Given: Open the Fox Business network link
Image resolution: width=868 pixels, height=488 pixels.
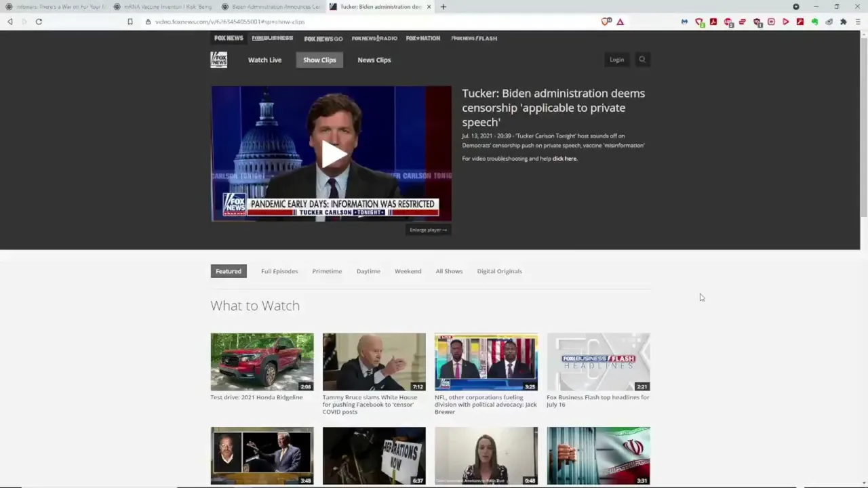Looking at the screenshot, I should pyautogui.click(x=273, y=38).
